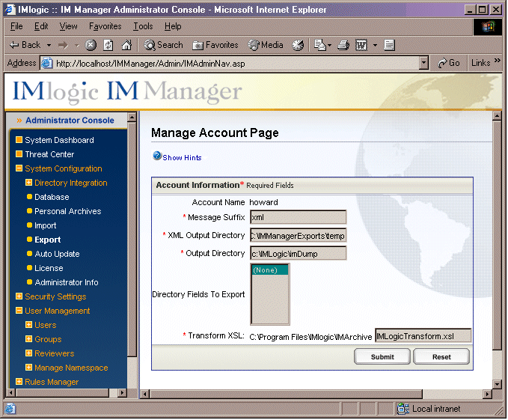The height and width of the screenshot is (420, 508).
Task: Open the Tools menu
Action: [x=142, y=26]
